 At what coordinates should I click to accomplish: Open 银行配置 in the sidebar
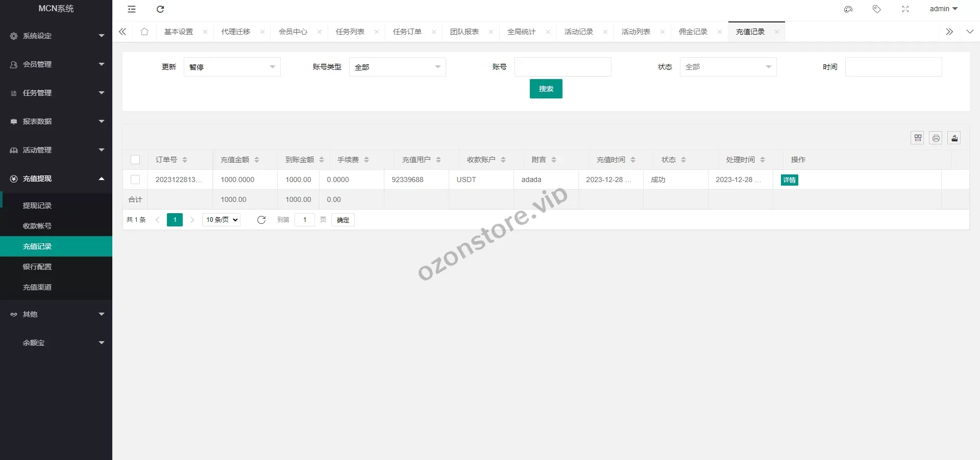(37, 267)
